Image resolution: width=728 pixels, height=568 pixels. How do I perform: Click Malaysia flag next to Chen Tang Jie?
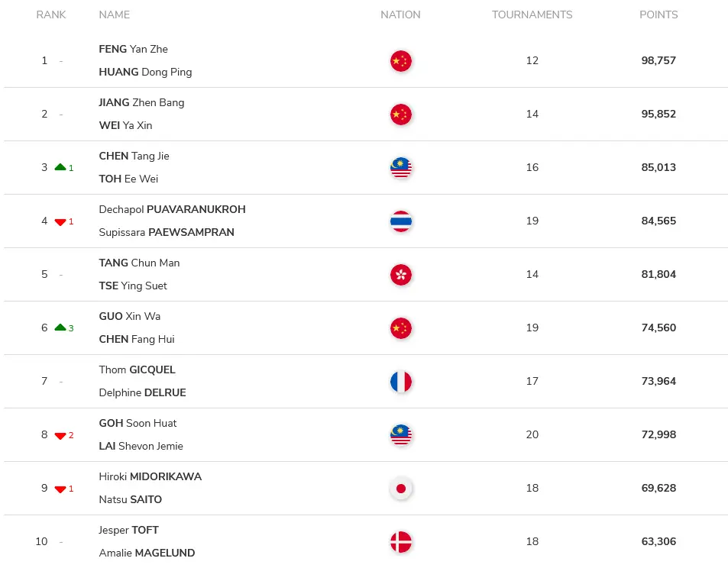tap(401, 167)
